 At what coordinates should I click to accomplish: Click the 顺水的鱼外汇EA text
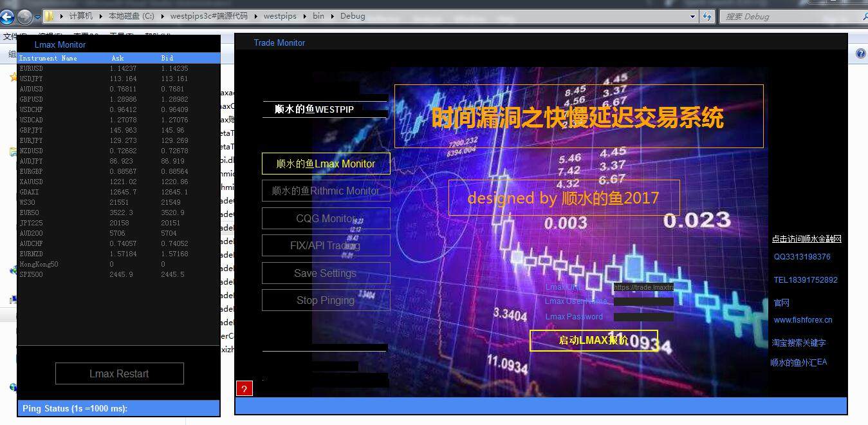point(799,363)
